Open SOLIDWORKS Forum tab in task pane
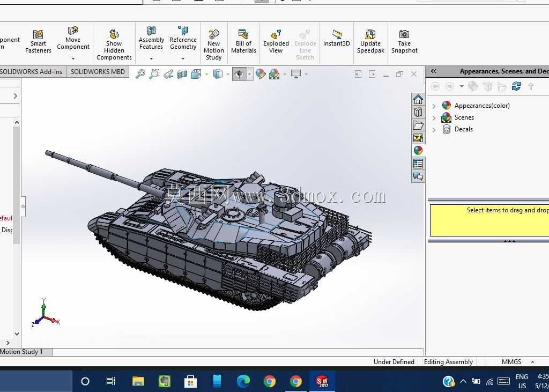Screen dimensions: 549x392 point(418,176)
